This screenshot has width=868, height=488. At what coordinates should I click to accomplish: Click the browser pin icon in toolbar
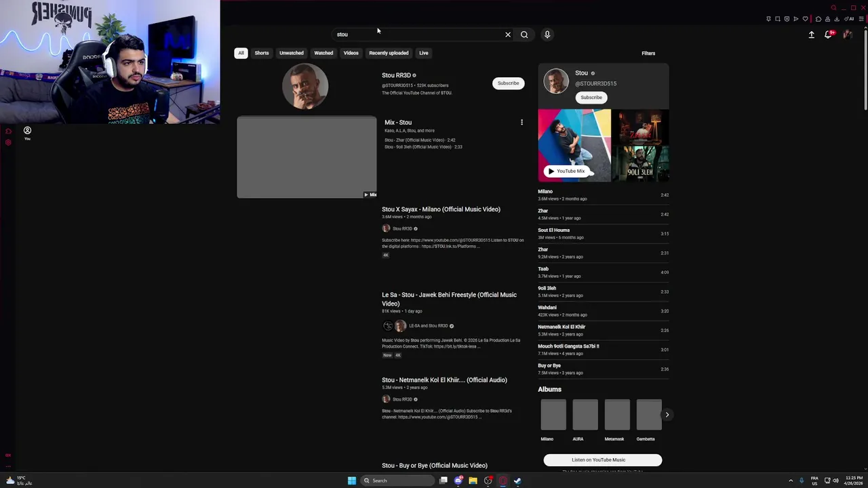768,19
